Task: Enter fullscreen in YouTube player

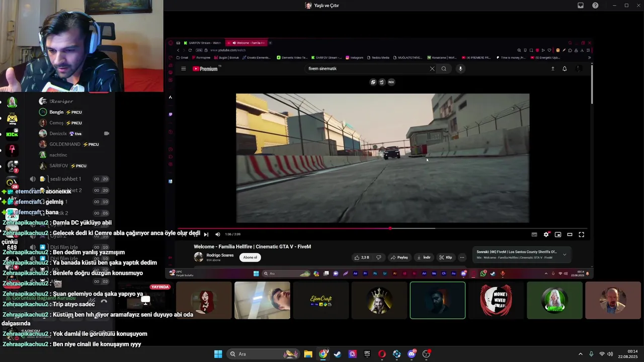Action: [x=582, y=234]
